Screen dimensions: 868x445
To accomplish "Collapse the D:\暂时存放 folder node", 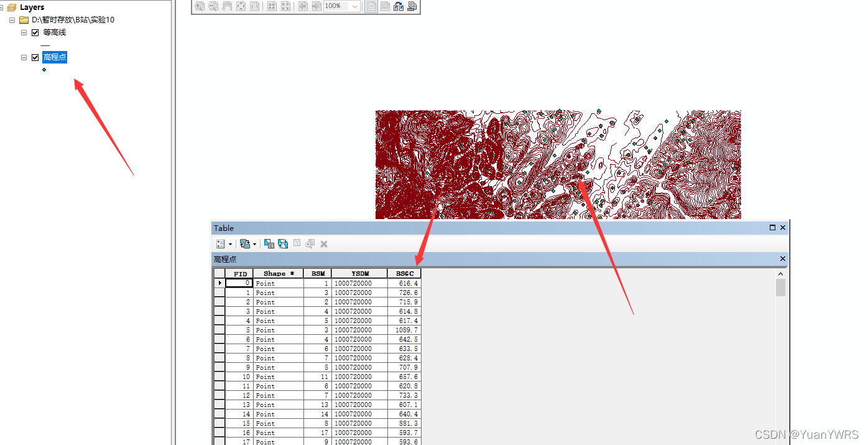I will pos(12,20).
